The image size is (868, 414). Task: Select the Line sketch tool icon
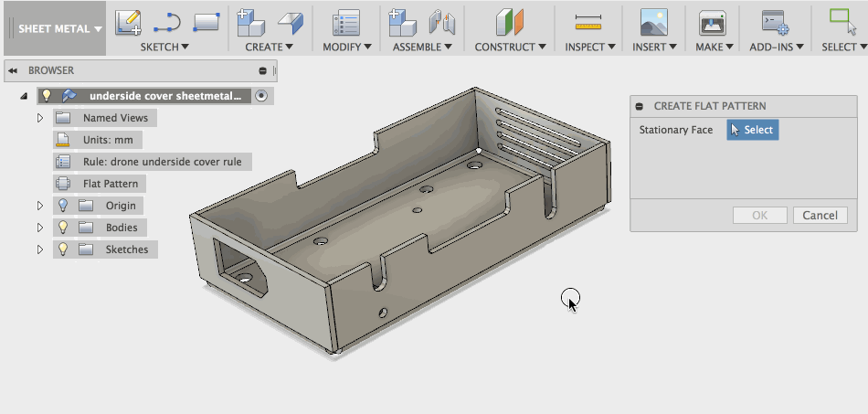point(167,22)
